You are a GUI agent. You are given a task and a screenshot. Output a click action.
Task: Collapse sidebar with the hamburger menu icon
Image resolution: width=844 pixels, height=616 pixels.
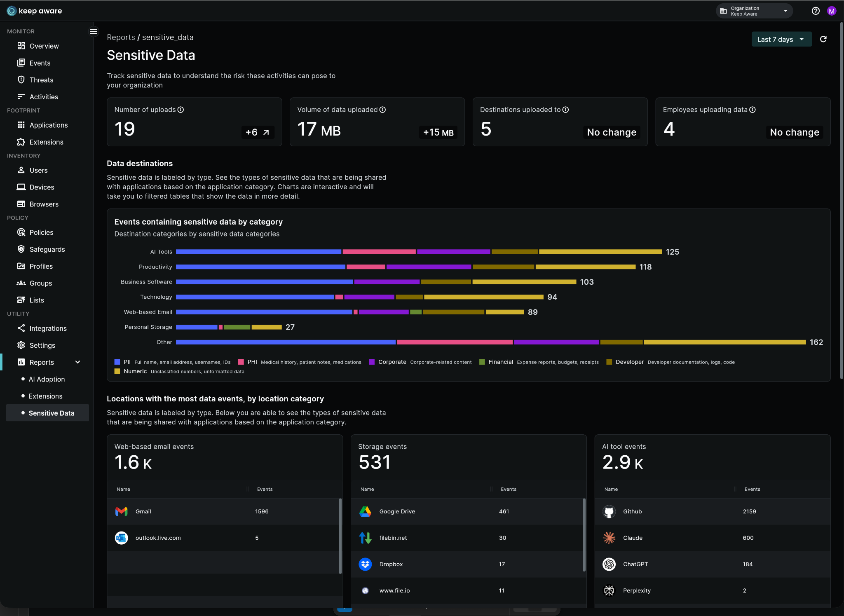[94, 31]
